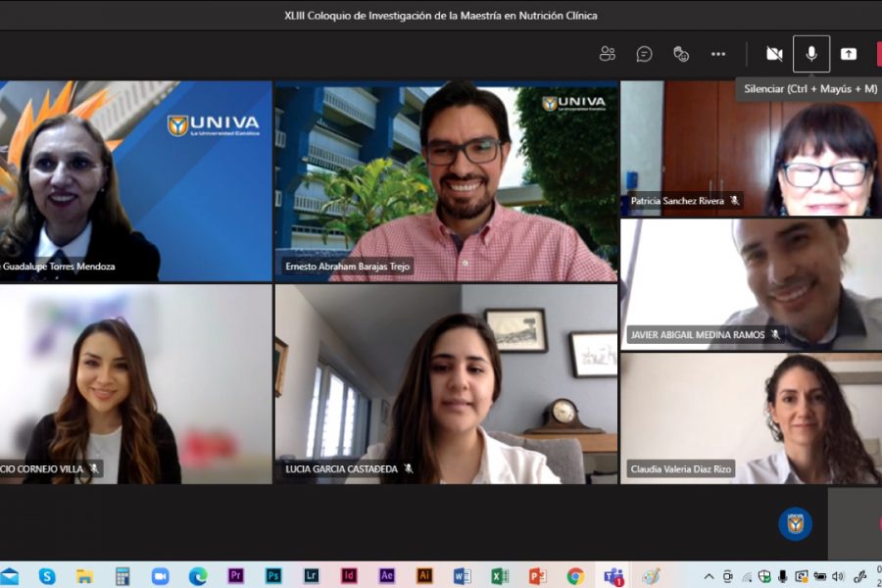
Task: Open Windows Security shield in the tray
Action: 763,576
